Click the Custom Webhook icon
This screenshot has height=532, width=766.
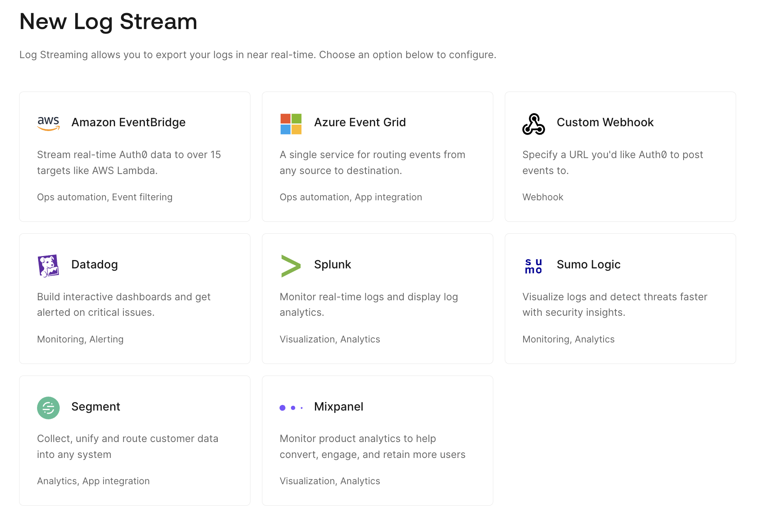coord(533,123)
